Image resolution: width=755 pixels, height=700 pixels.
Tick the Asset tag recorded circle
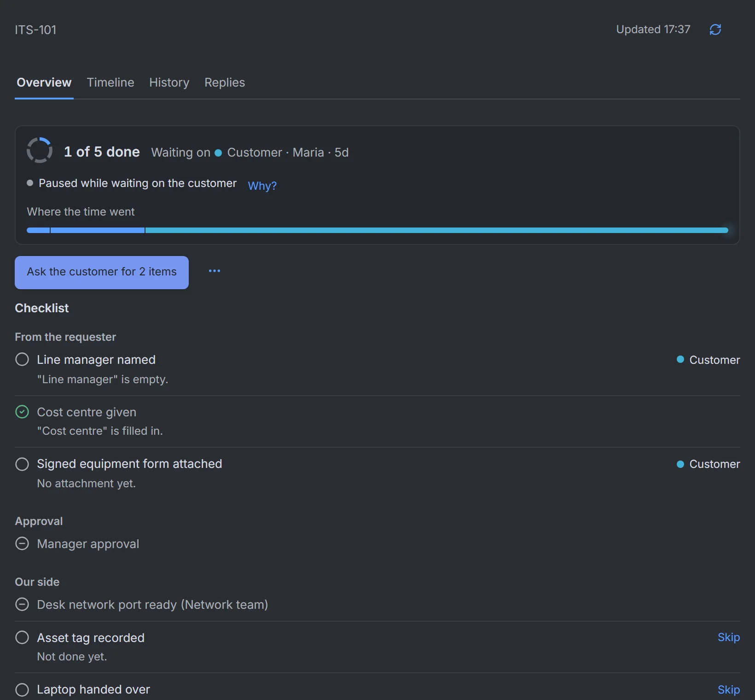[22, 637]
